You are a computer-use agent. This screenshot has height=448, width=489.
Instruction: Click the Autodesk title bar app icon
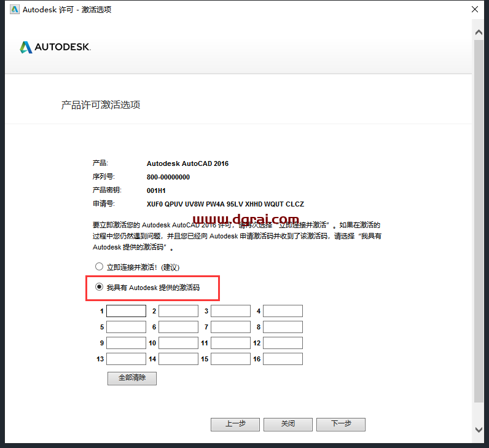pos(15,9)
